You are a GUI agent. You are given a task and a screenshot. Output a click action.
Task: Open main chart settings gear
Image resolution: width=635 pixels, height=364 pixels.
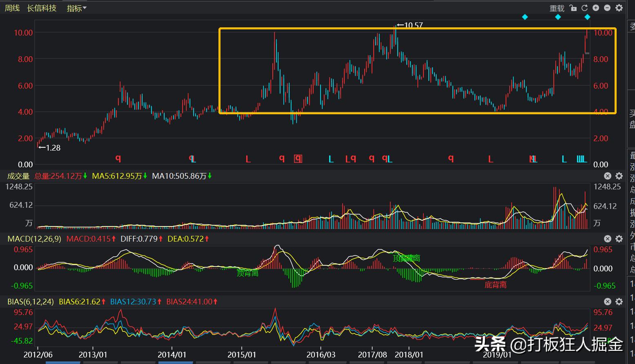pyautogui.click(x=619, y=8)
